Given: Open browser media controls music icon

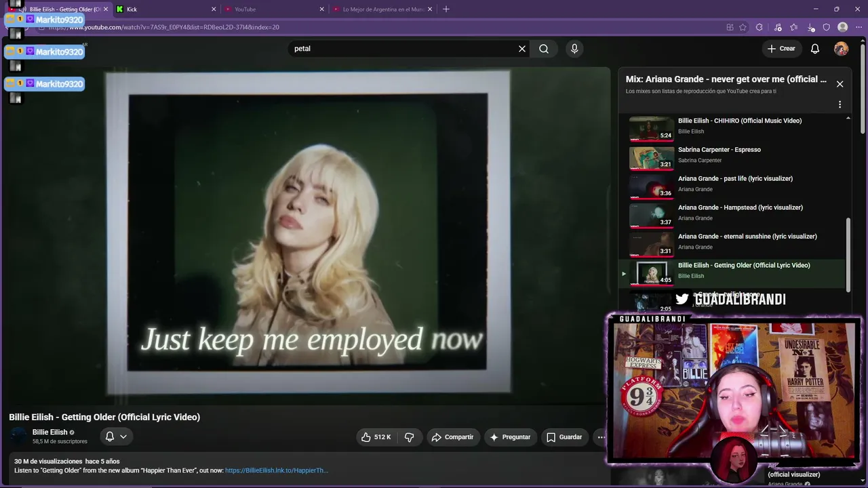Looking at the screenshot, I should (778, 27).
